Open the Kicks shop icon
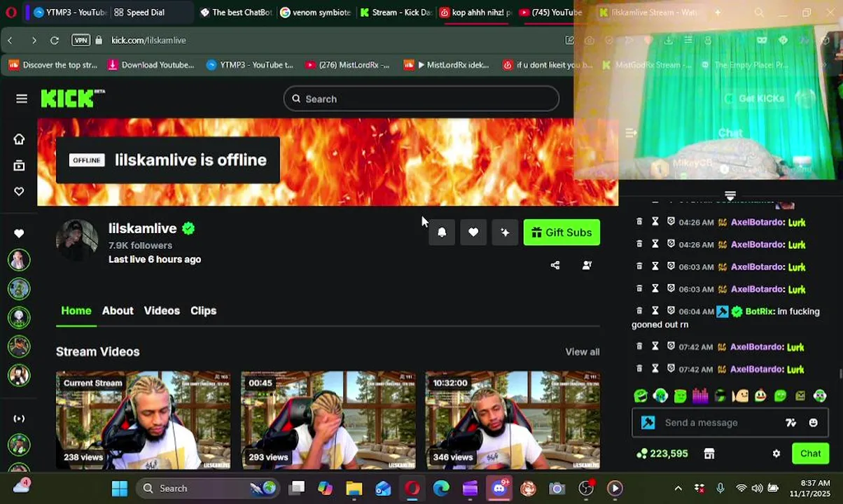The width and height of the screenshot is (843, 504). [709, 454]
